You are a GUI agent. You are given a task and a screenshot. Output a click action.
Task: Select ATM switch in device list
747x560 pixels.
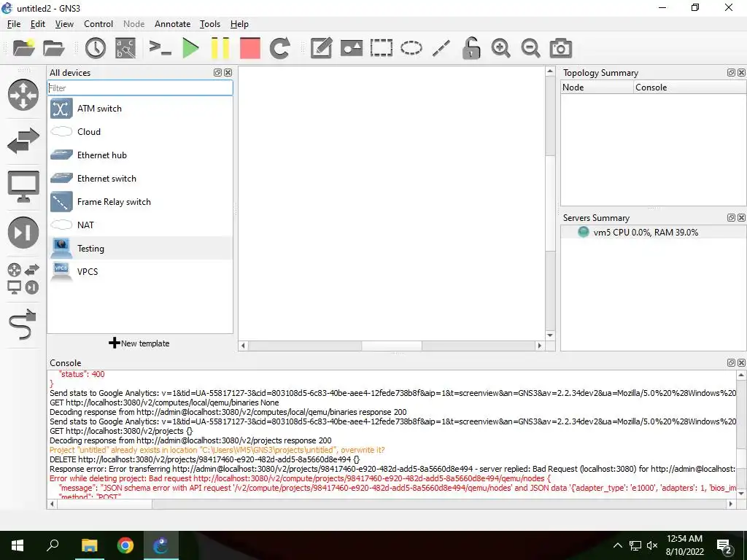tap(140, 109)
